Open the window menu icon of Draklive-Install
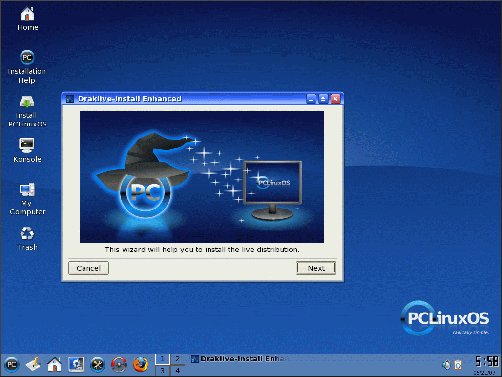Screen dimensions: 502x377 (70, 99)
